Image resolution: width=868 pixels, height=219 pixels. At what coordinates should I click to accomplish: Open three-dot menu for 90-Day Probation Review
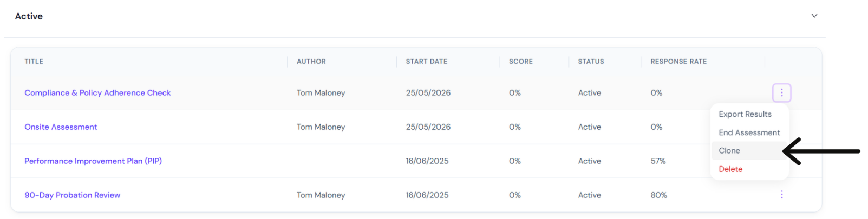point(781,195)
